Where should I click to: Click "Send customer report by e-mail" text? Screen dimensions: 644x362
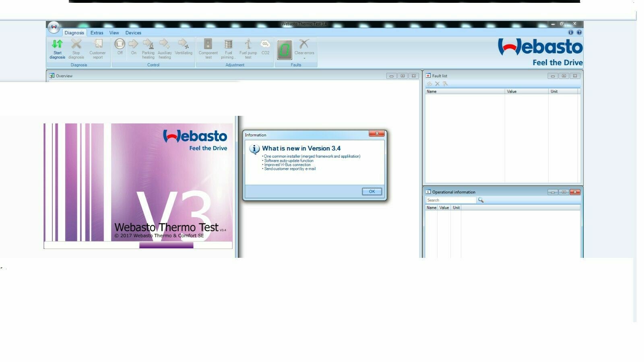coord(289,169)
